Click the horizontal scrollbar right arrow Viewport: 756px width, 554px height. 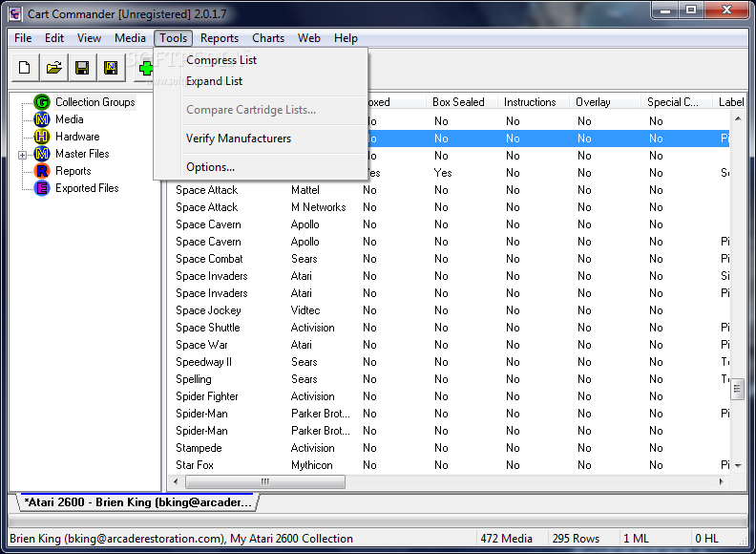(722, 481)
